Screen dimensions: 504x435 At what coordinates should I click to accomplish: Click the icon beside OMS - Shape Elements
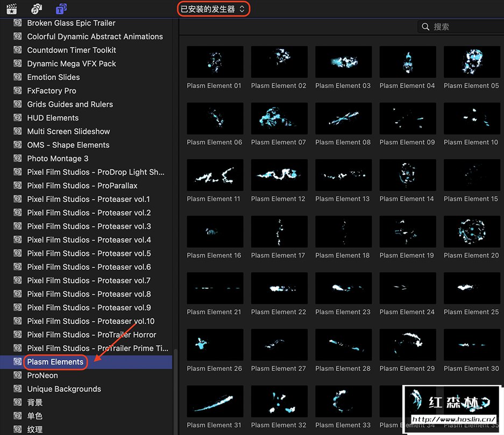18,145
